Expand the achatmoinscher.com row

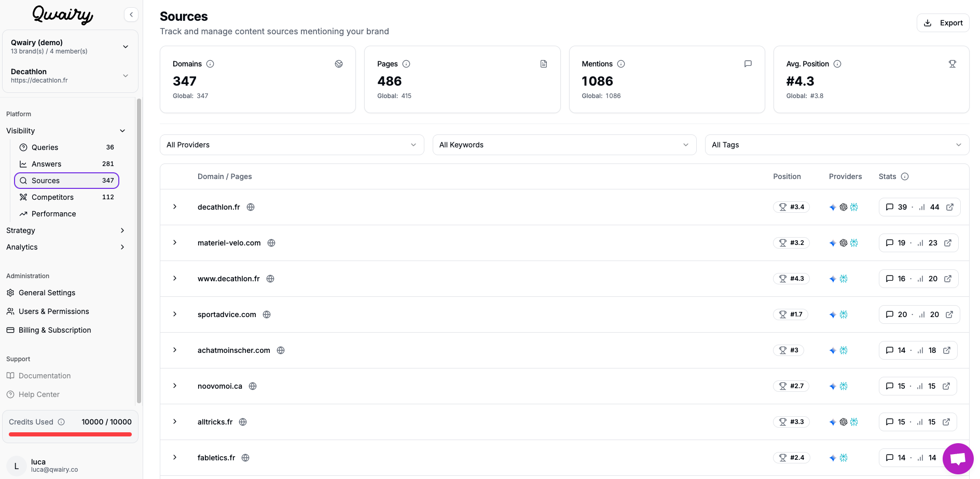pyautogui.click(x=175, y=350)
